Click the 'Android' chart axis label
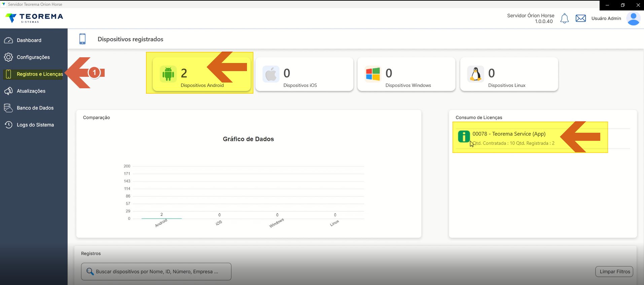Viewport: 644px width, 285px height. pos(161,223)
